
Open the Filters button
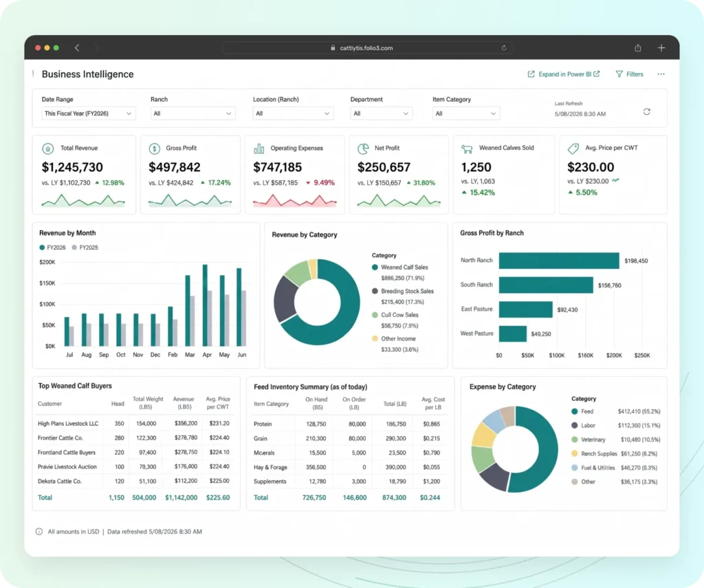[x=629, y=74]
